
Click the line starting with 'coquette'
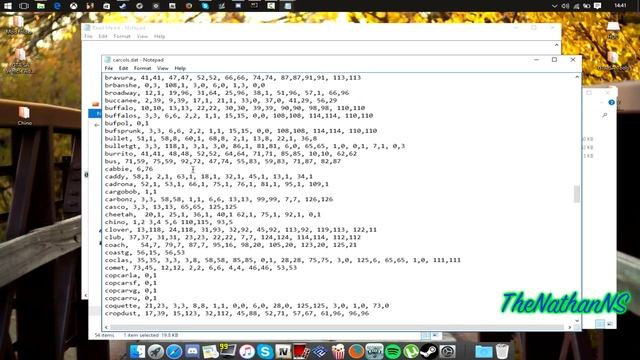[247, 306]
